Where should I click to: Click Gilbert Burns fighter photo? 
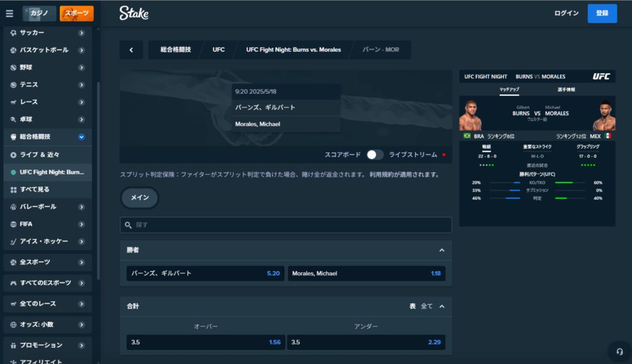coord(470,115)
